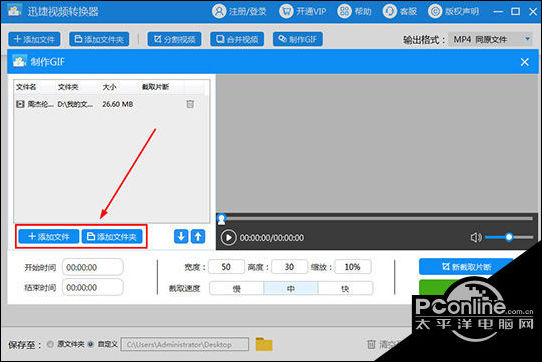Open 注册/登录 account icon

pyautogui.click(x=219, y=11)
